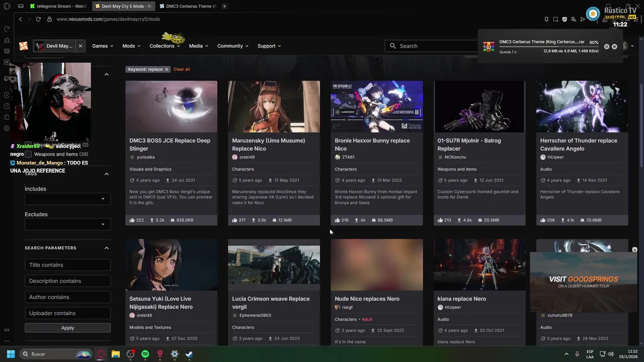The image size is (644, 362).
Task: Show hidden system tray icons
Action: [x=566, y=354]
